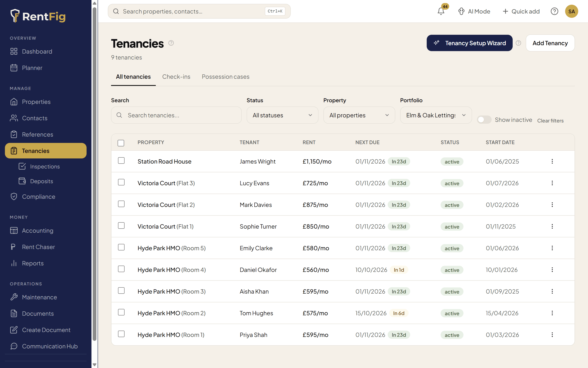Open row actions menu for Daniel Okafor tenancy
Viewport: 588px width, 368px height.
pos(552,270)
